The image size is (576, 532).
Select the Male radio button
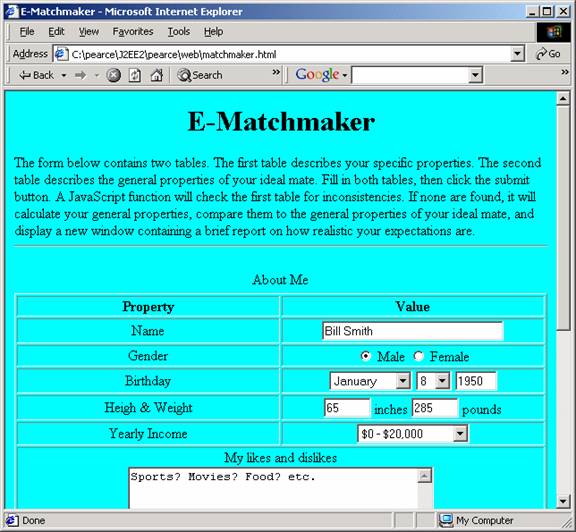(x=366, y=356)
